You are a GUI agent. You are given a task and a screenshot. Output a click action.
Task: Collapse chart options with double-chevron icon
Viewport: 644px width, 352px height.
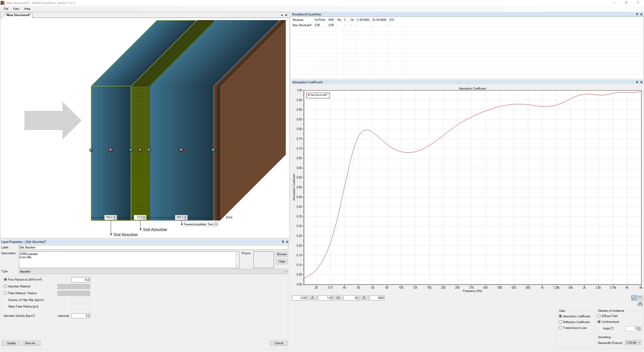coord(640,304)
